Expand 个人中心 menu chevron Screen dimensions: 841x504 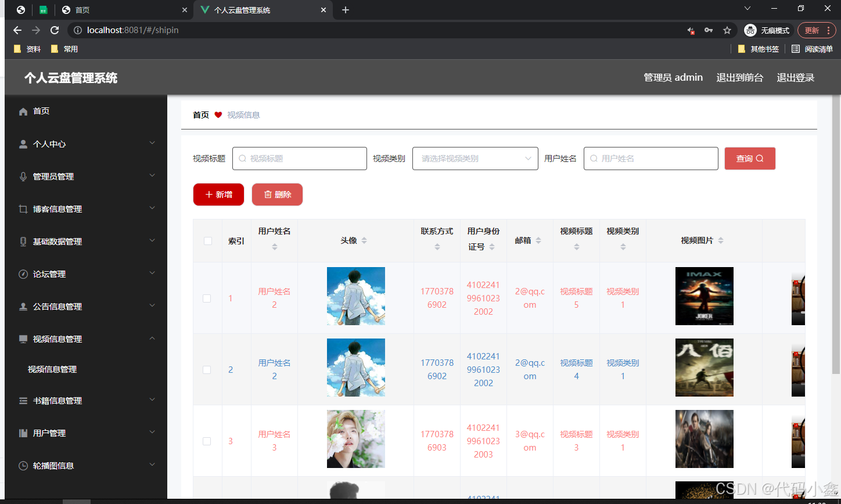152,143
